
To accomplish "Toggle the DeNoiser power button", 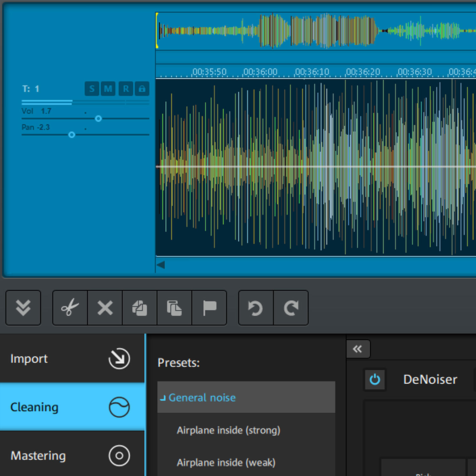I will (x=375, y=380).
